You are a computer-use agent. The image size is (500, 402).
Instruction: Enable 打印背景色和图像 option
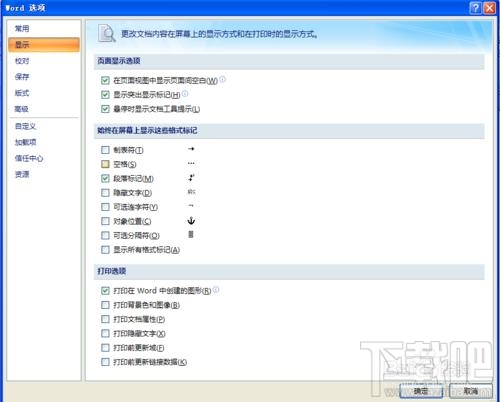point(105,305)
